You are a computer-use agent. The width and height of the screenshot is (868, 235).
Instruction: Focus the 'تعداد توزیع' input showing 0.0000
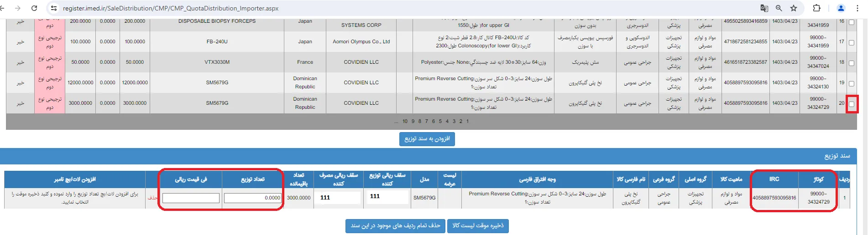point(253,198)
